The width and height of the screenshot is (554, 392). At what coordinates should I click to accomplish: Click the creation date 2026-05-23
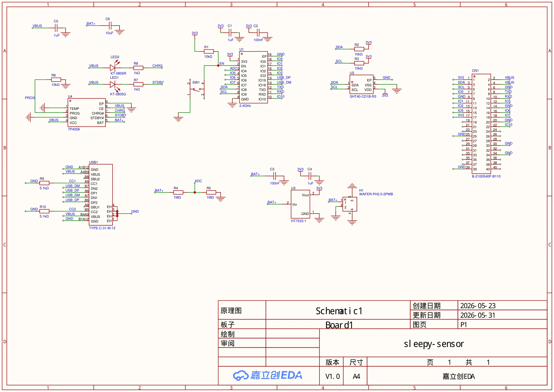[478, 306]
